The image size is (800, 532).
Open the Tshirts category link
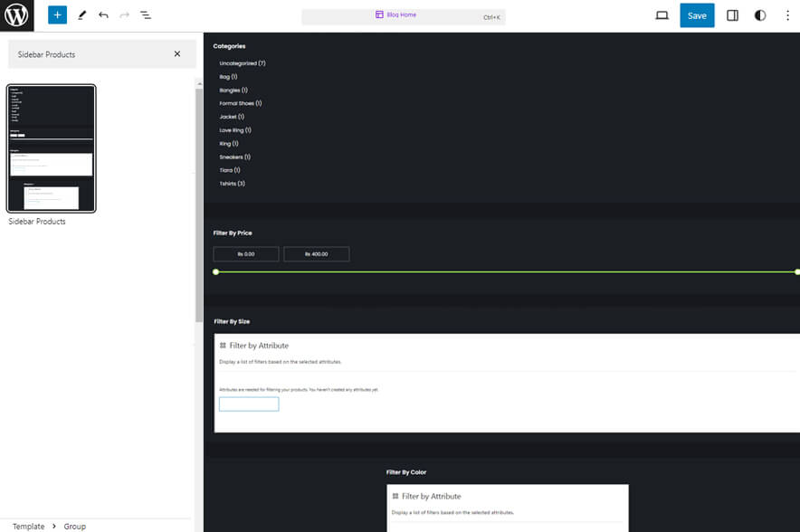point(228,184)
